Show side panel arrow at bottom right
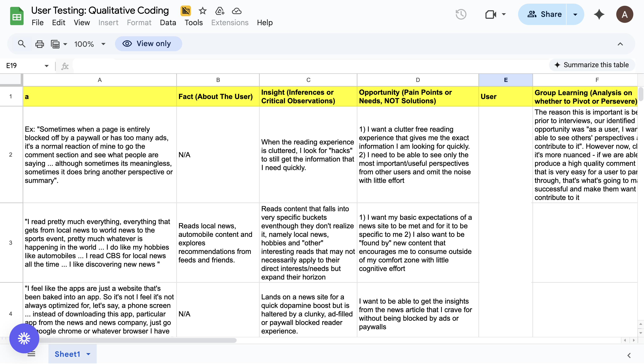This screenshot has width=644, height=364. click(629, 355)
